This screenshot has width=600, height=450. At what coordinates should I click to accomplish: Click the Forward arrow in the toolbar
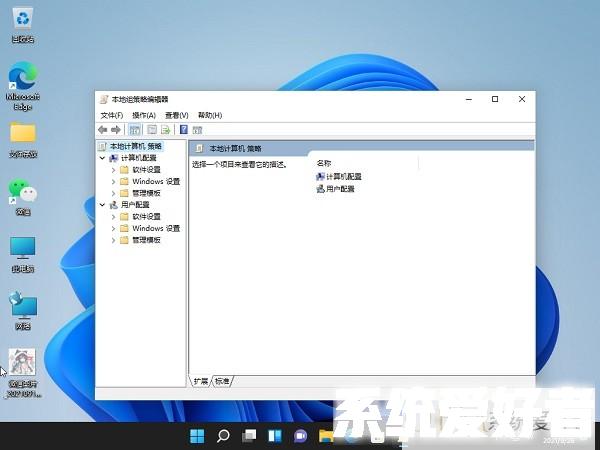coord(116,130)
